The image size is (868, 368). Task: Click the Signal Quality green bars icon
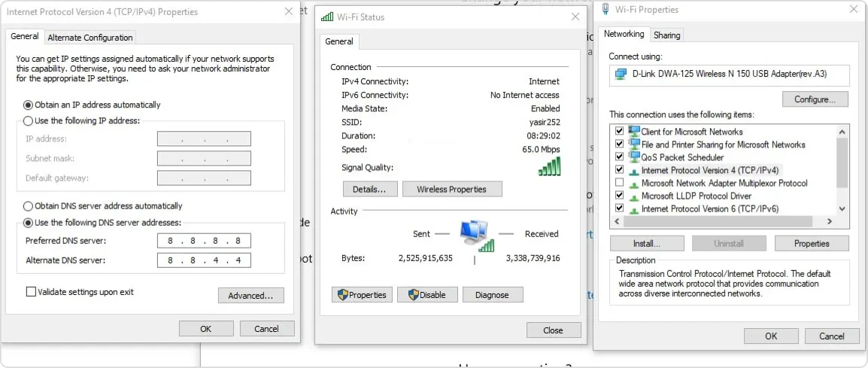(549, 166)
